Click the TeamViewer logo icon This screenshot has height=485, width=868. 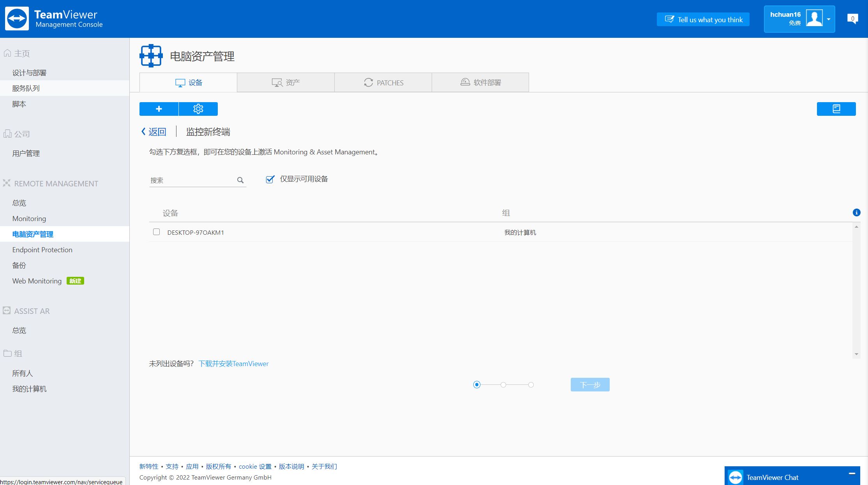click(17, 18)
